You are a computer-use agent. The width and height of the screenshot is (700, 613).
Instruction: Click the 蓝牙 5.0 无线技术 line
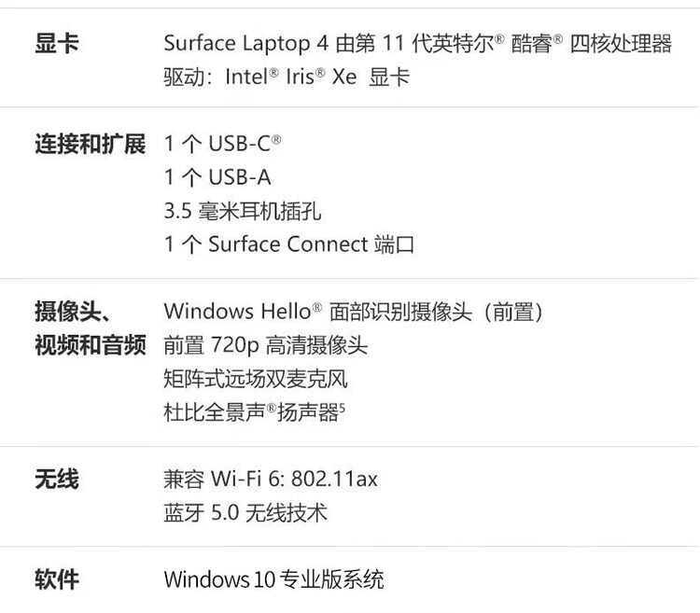click(245, 513)
